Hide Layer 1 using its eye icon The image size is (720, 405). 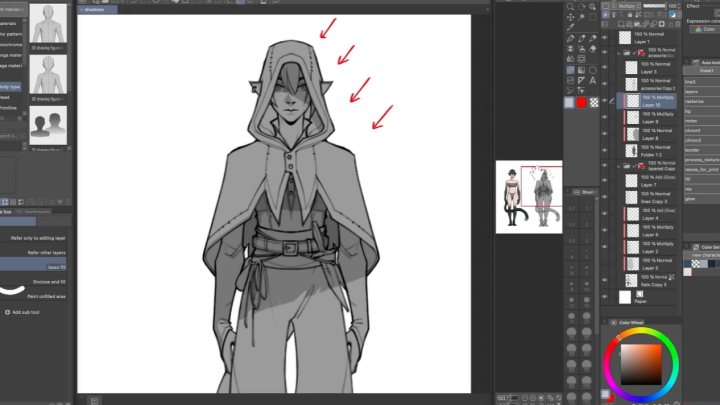[604, 37]
